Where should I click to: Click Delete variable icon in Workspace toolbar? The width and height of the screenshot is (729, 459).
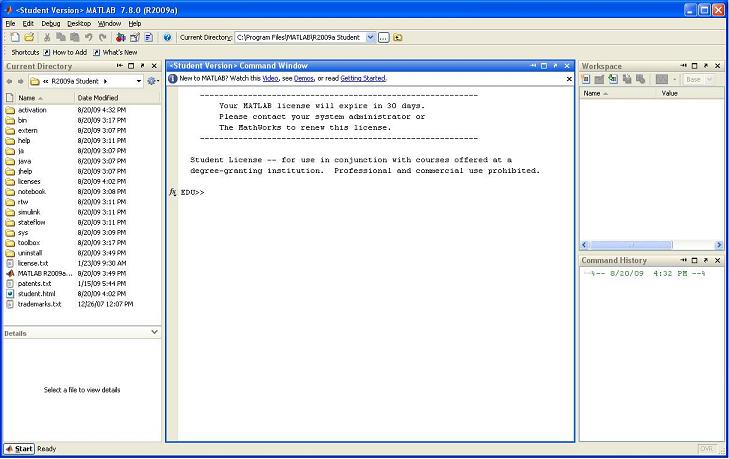pyautogui.click(x=641, y=80)
